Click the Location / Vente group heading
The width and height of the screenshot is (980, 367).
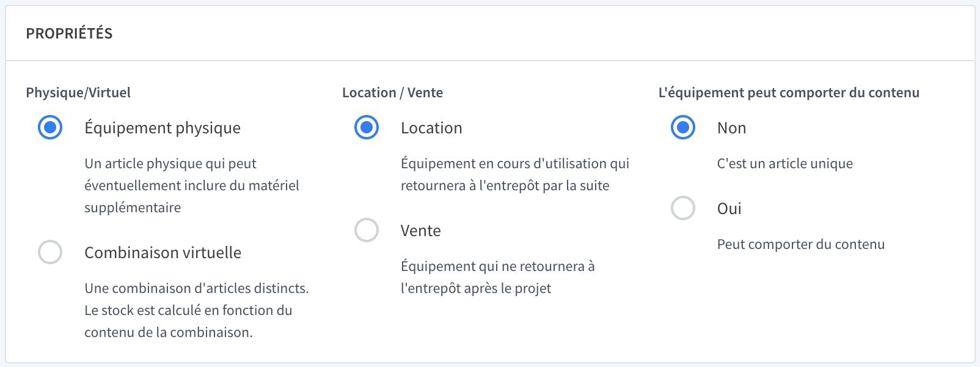tap(393, 92)
